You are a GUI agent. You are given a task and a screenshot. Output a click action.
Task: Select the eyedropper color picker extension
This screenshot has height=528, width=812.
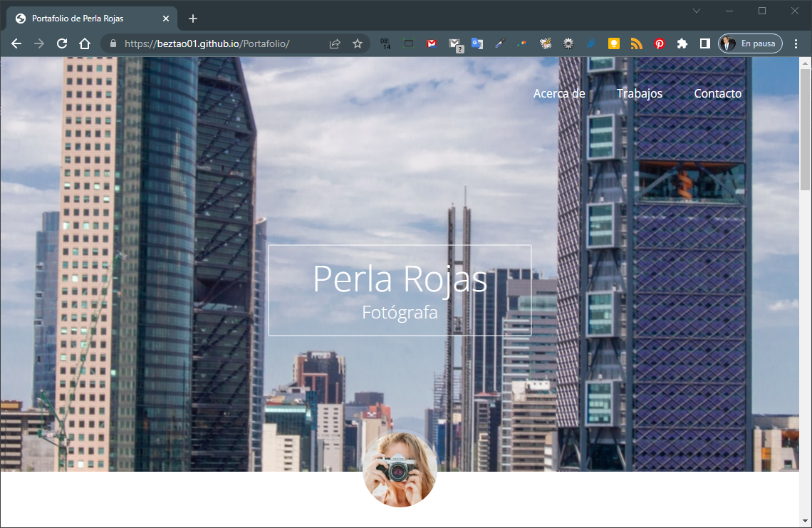(499, 43)
